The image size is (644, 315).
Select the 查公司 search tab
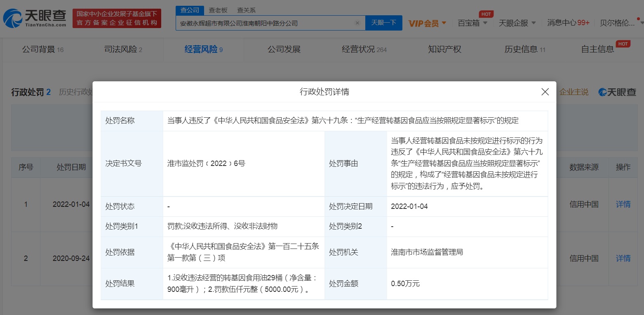coord(190,10)
